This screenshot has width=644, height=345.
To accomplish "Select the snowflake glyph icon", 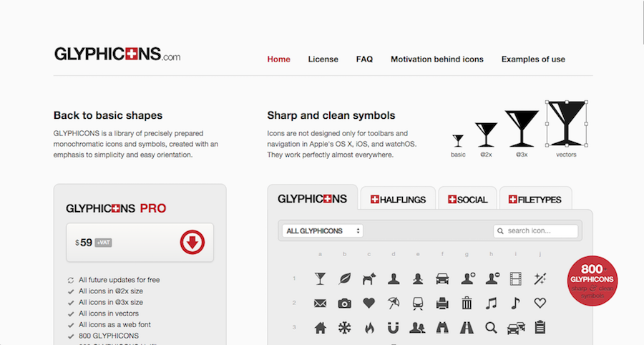I will 344,328.
